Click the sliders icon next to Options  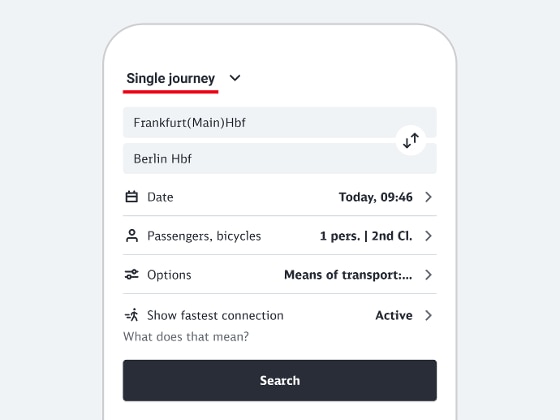pyautogui.click(x=131, y=274)
